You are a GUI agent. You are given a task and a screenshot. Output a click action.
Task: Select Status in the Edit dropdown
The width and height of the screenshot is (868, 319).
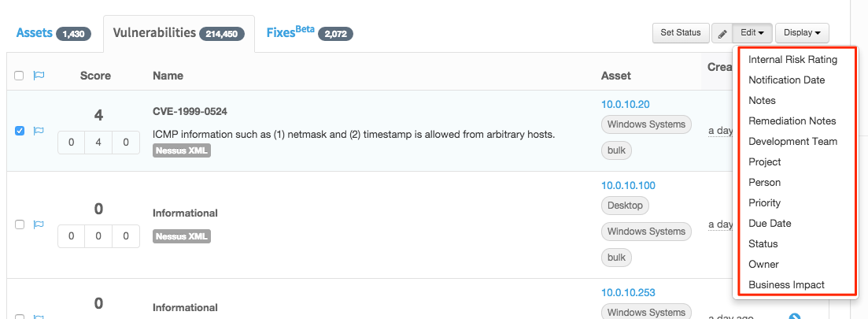coord(763,244)
